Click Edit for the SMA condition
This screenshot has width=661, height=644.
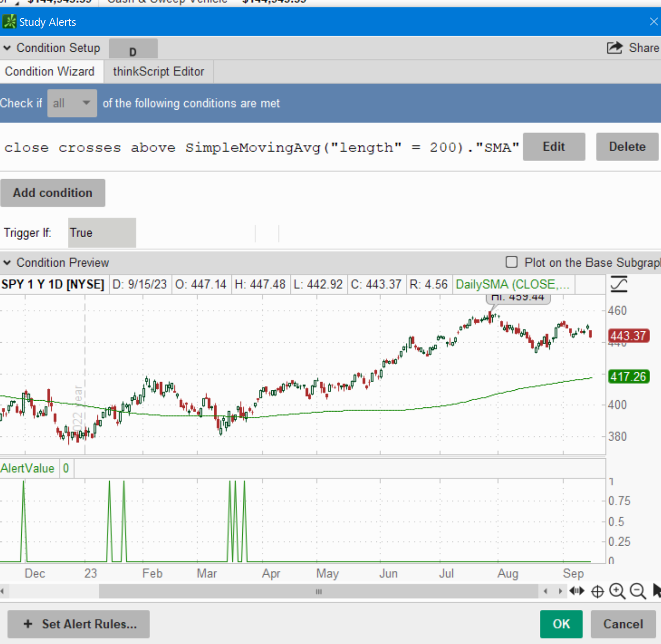click(554, 147)
